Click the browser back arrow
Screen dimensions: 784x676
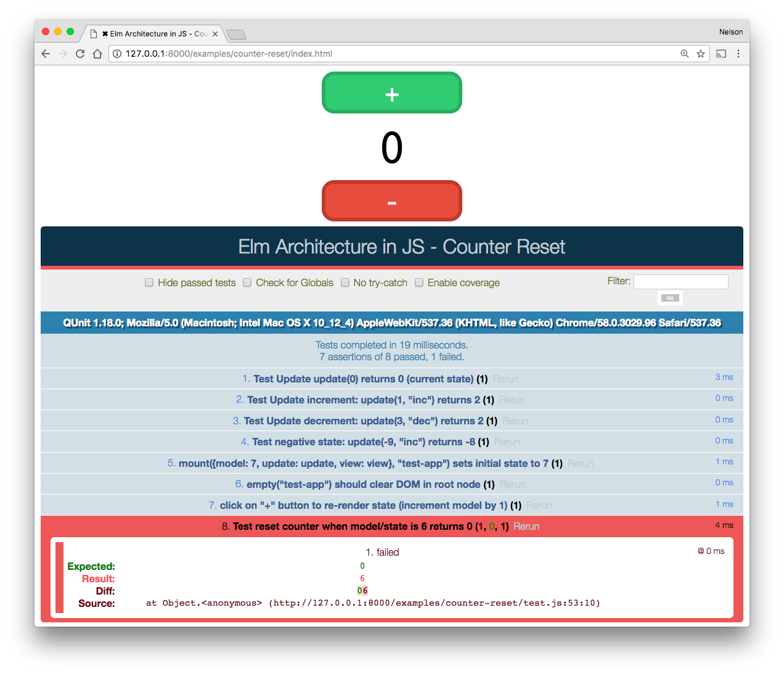pyautogui.click(x=46, y=54)
